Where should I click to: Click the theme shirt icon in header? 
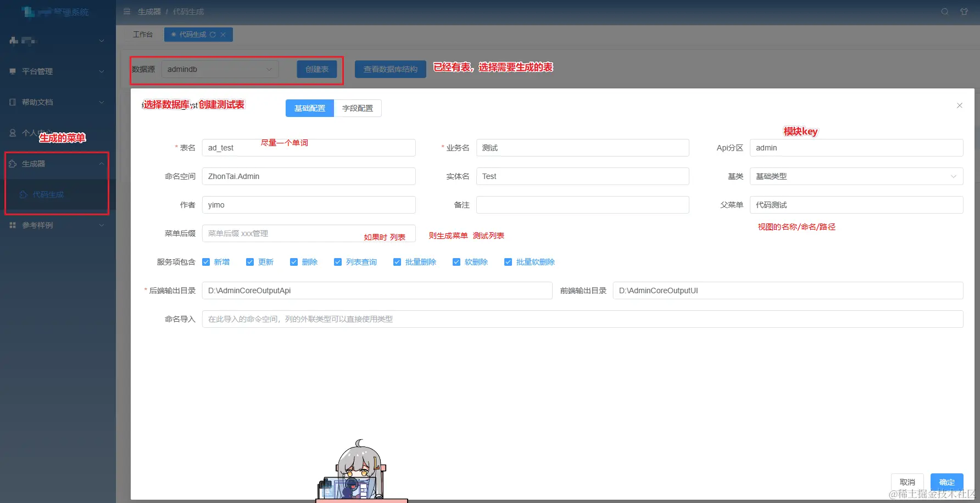[x=964, y=12]
